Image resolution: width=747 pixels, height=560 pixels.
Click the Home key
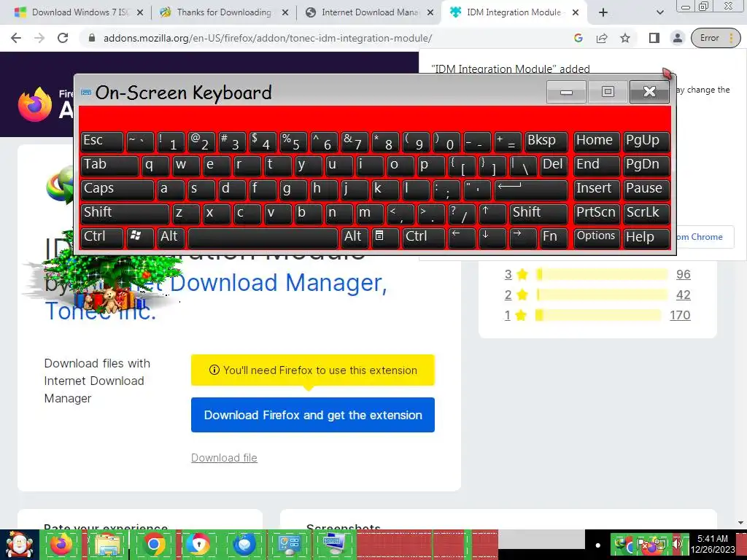597,141
